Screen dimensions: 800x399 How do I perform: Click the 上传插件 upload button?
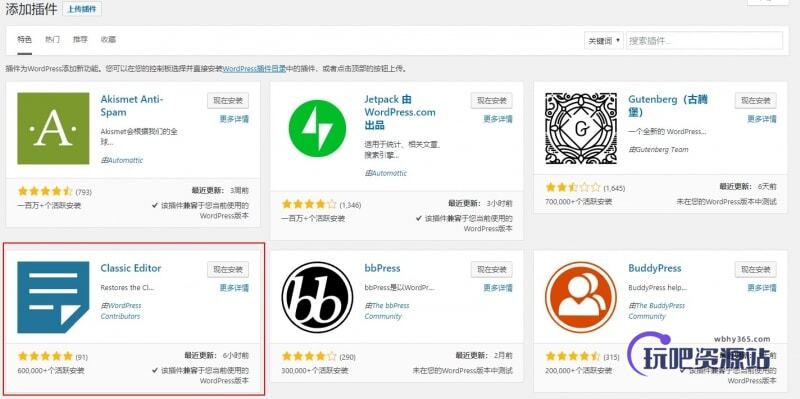tap(82, 9)
